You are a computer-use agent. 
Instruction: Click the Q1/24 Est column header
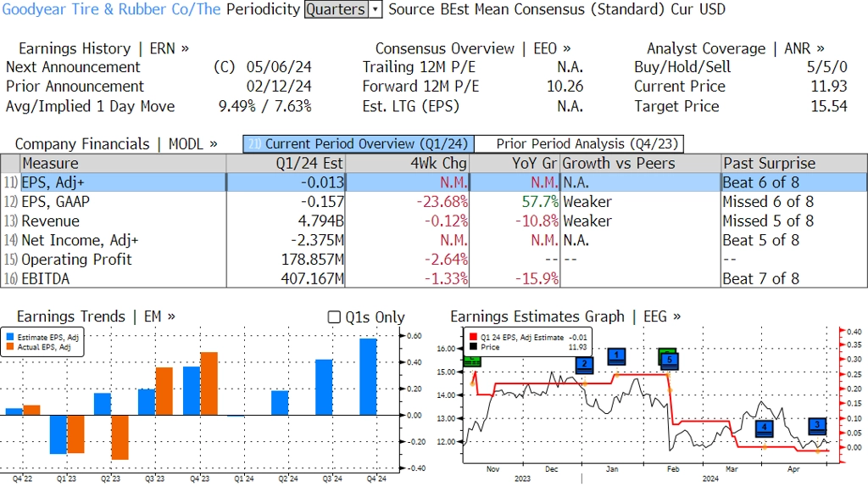coord(286,164)
